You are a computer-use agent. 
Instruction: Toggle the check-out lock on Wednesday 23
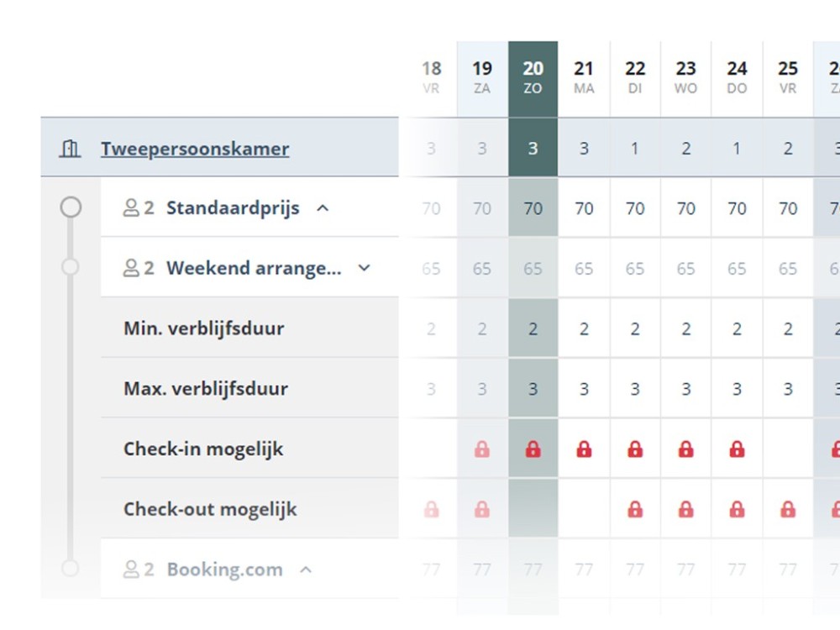click(685, 509)
